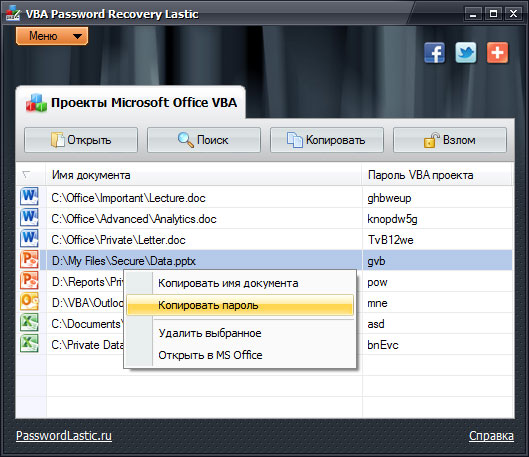Click PowerPoint icon for Data.pptx row
Viewport: 529px width, 457px height.
point(29,260)
